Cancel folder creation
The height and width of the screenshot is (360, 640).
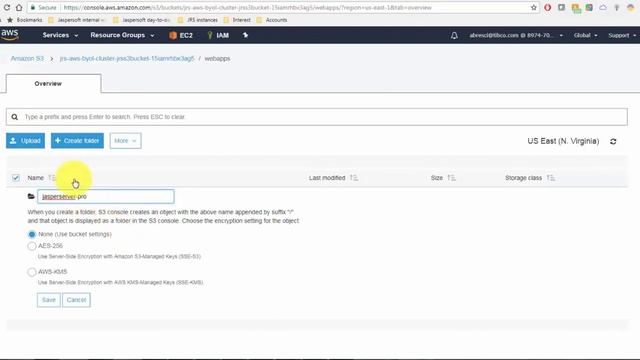tap(76, 300)
